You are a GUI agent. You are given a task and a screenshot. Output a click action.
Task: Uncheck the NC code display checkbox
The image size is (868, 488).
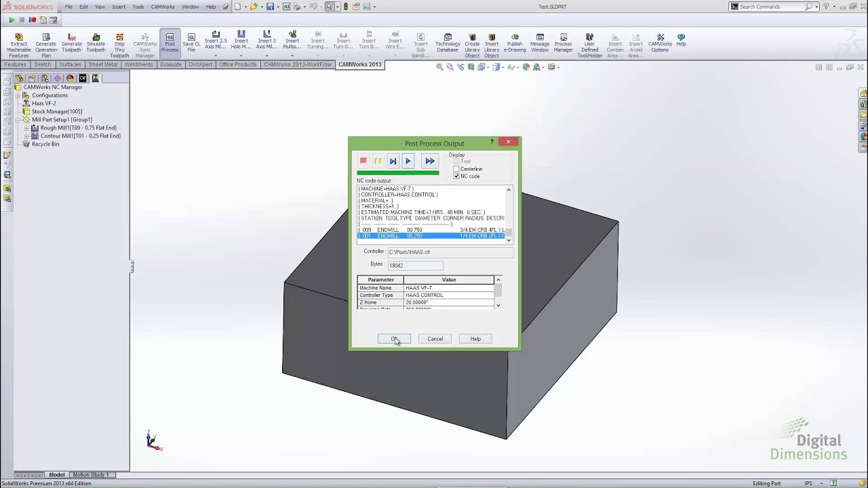[456, 176]
